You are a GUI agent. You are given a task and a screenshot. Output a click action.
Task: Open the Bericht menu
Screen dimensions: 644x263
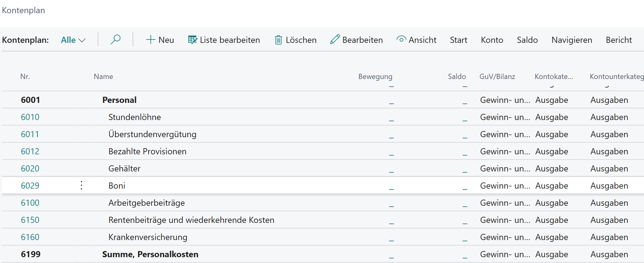click(619, 40)
